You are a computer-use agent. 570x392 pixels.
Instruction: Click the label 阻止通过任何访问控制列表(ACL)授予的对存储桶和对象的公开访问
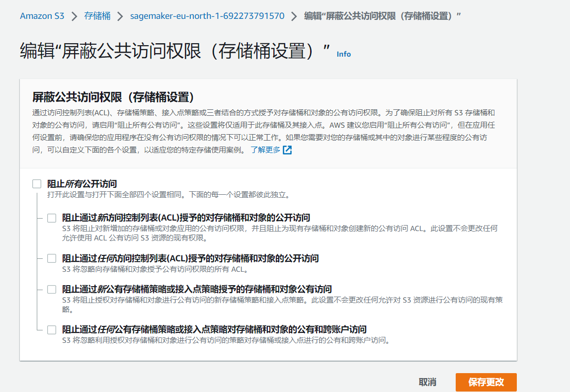(190, 258)
